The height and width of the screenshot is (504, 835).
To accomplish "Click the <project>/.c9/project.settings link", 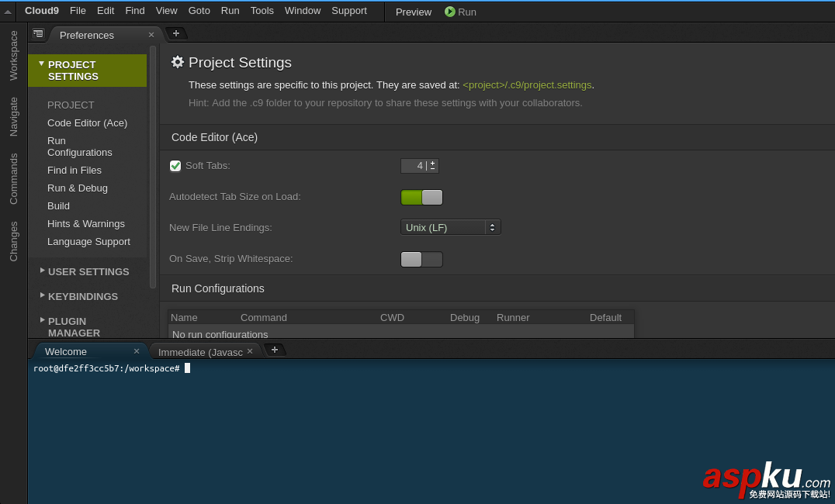I will click(527, 85).
